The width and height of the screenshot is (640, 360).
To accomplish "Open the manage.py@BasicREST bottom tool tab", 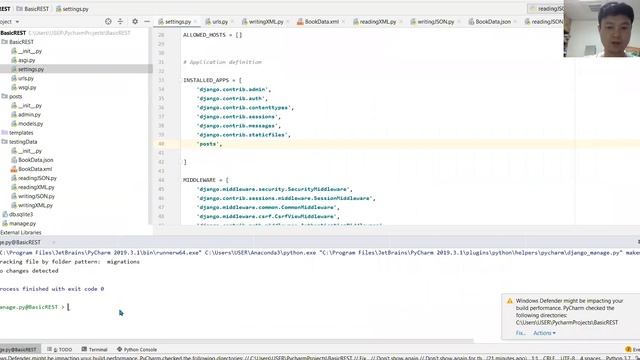I will [19, 349].
